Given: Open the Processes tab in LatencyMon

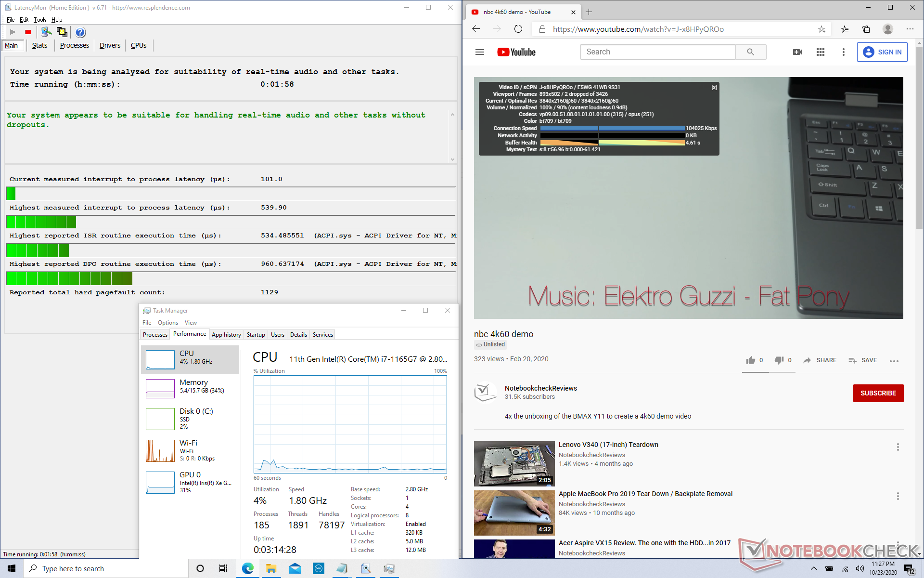Looking at the screenshot, I should (x=75, y=45).
